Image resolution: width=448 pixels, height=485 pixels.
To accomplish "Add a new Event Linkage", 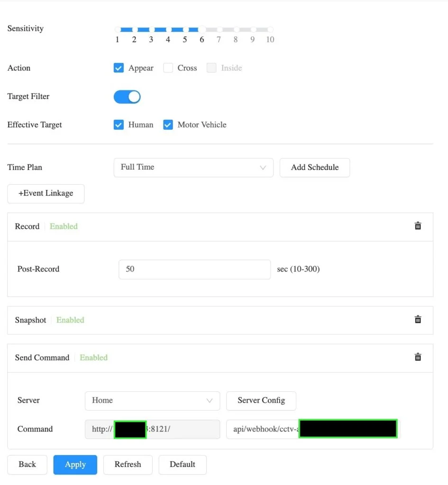I will point(46,194).
